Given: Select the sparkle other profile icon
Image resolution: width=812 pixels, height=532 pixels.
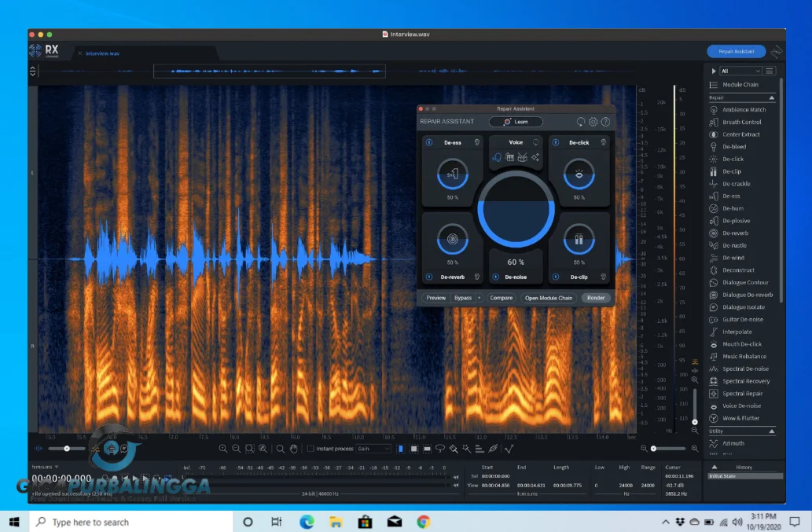Looking at the screenshot, I should (x=535, y=157).
